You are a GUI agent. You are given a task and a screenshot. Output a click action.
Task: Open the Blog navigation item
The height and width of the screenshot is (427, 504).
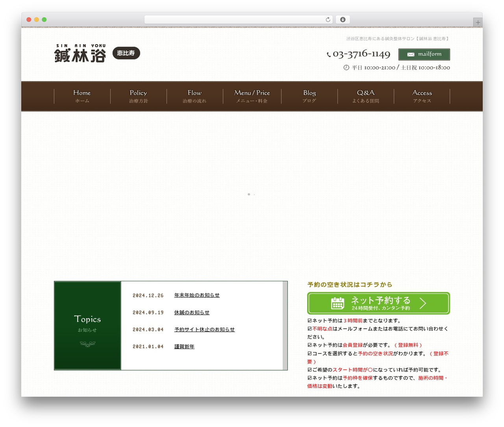[309, 96]
